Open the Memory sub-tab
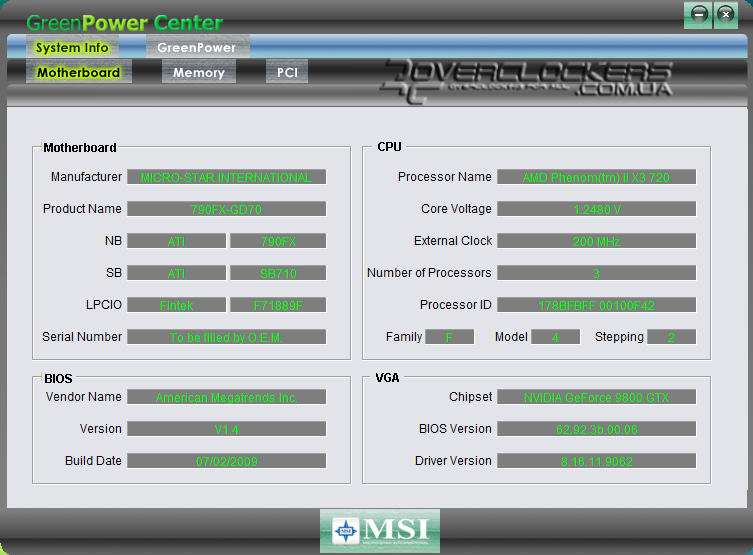The height and width of the screenshot is (555, 753). pos(199,72)
